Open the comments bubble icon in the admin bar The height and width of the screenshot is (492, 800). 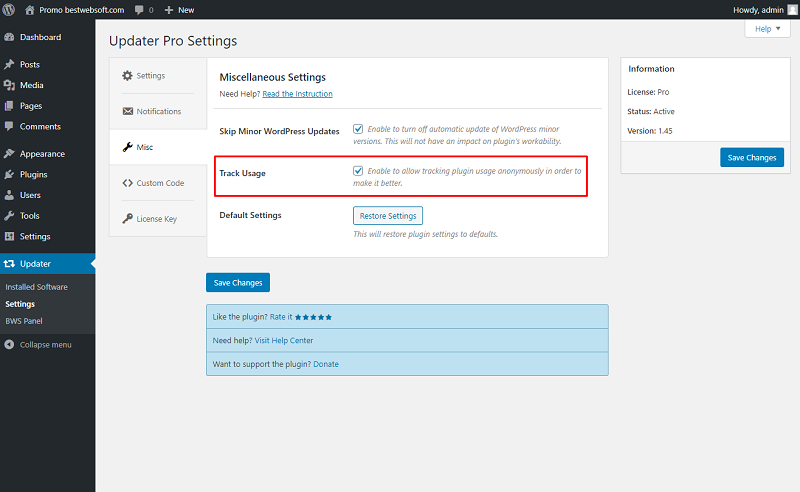(x=139, y=10)
